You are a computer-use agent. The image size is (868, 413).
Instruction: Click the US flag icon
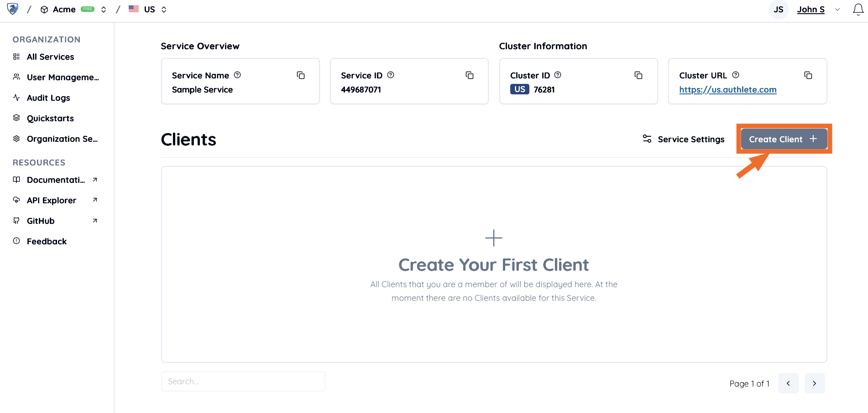[134, 9]
